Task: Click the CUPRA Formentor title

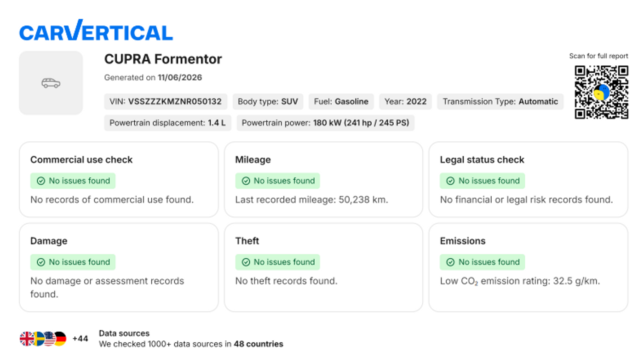Action: [163, 59]
